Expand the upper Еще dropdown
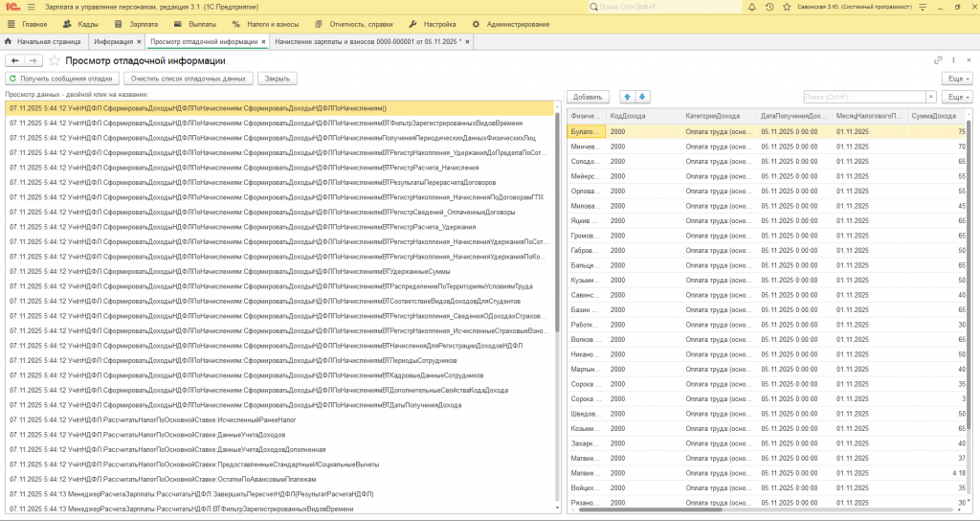 957,79
